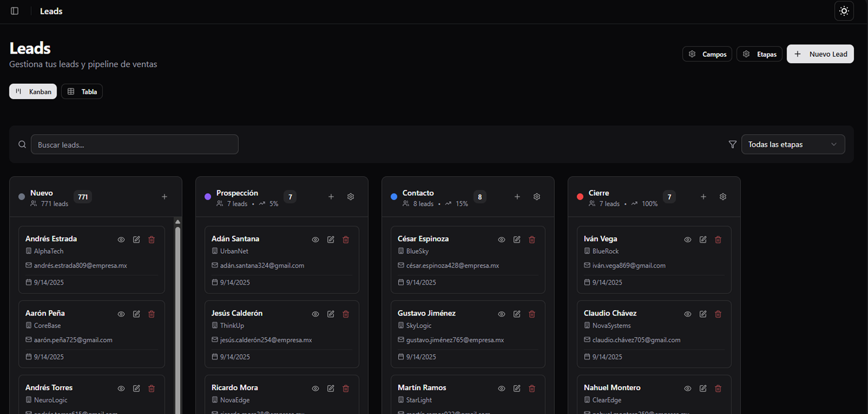
Task: Click plus icon in Cierre column
Action: (703, 197)
